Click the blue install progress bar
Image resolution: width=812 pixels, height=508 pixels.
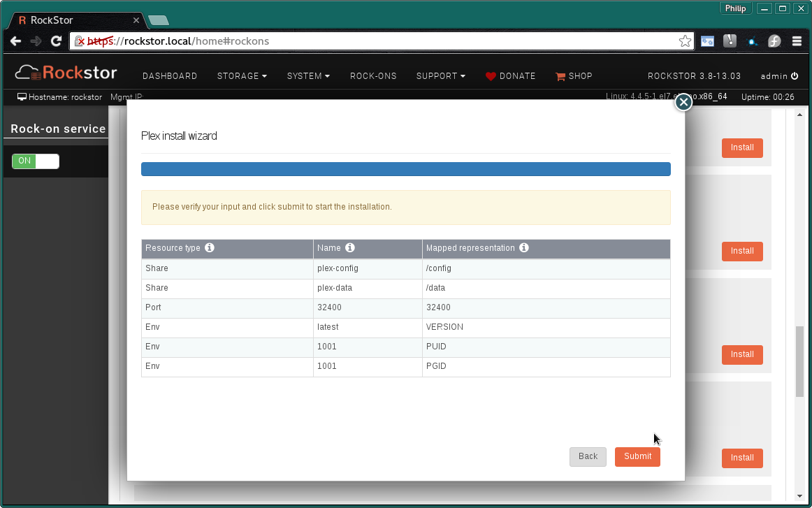[x=406, y=169]
